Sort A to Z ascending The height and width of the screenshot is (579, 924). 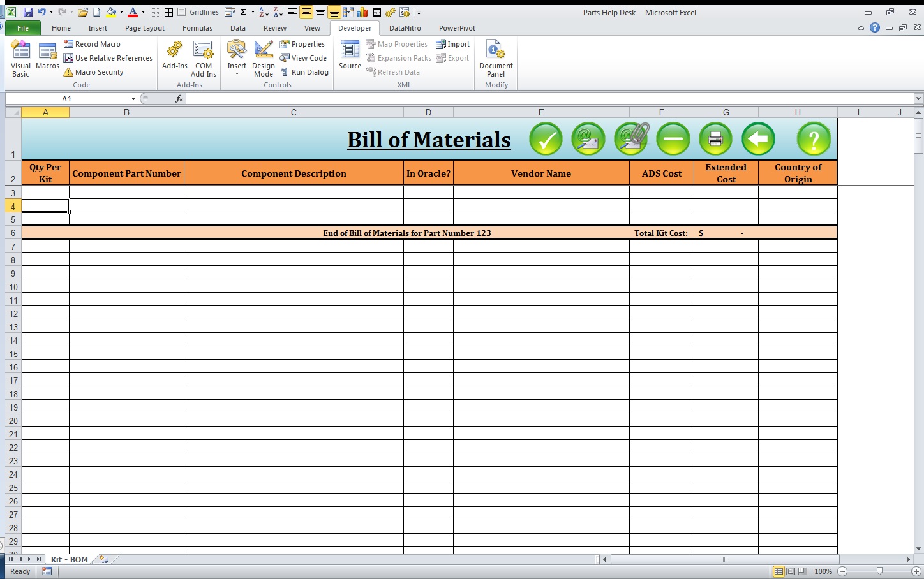coord(264,12)
